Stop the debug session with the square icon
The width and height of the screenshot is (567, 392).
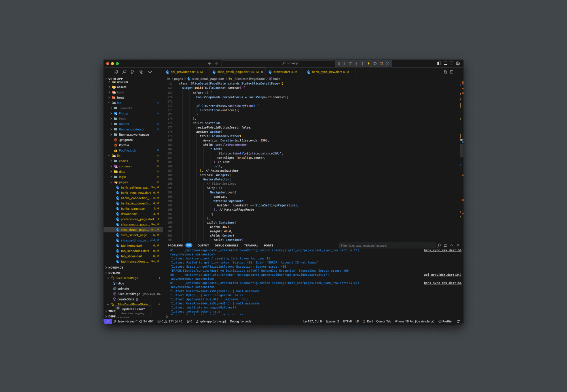381,64
